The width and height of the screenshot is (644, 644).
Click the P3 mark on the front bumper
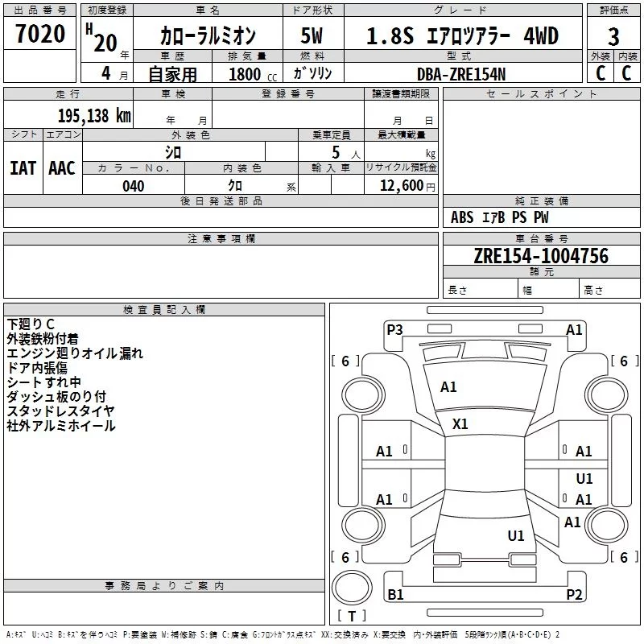point(394,330)
